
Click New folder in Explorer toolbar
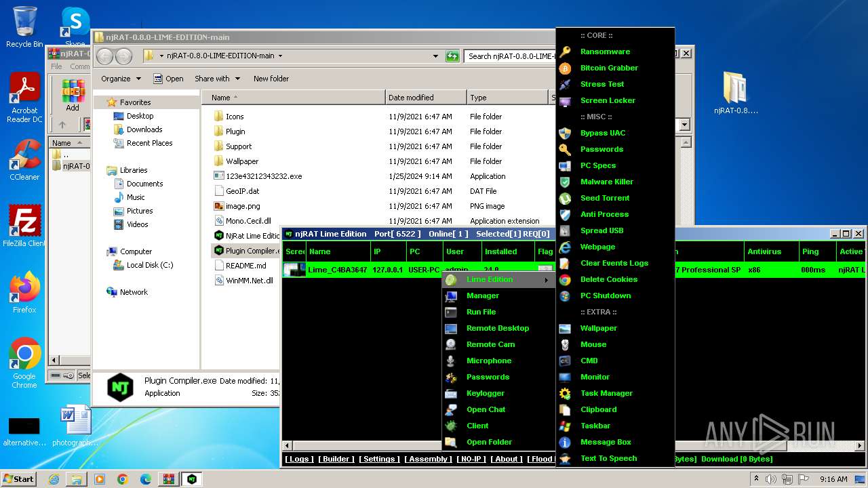(x=271, y=79)
